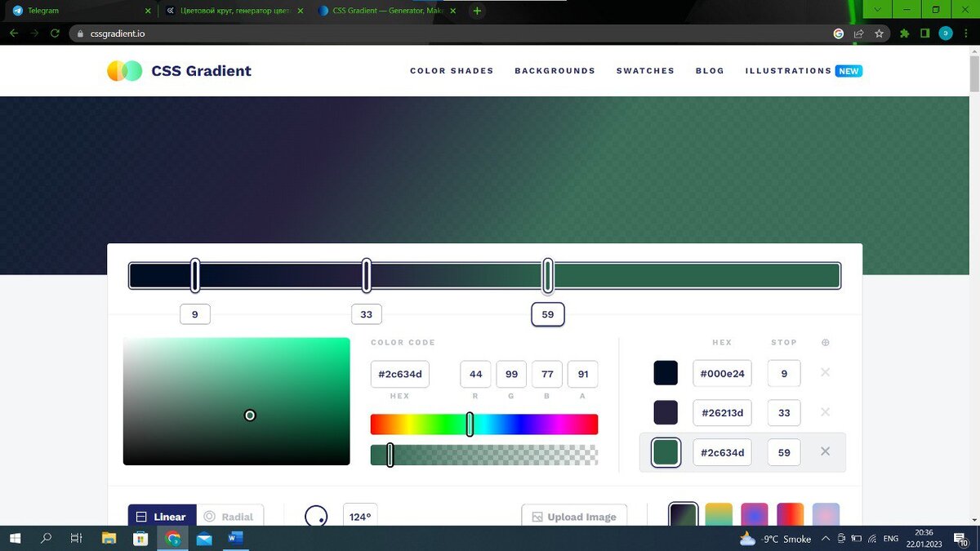Viewport: 980px width, 551px height.
Task: Open Illustrations in the navigation
Action: coord(788,71)
